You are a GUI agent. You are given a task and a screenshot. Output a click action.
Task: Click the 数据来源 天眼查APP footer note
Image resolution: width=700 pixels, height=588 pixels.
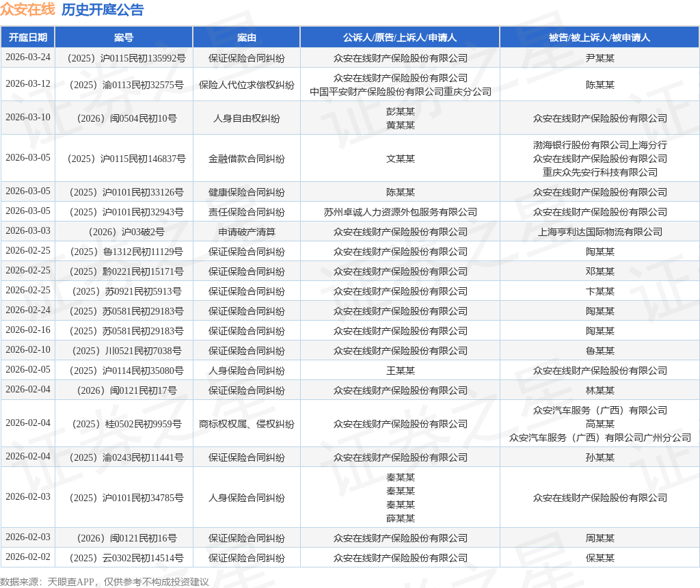click(x=105, y=582)
